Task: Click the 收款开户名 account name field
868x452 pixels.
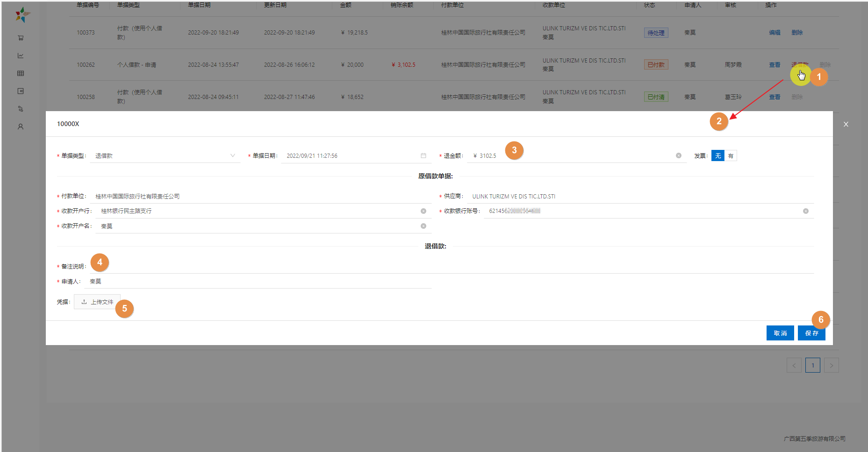Action: tap(257, 226)
